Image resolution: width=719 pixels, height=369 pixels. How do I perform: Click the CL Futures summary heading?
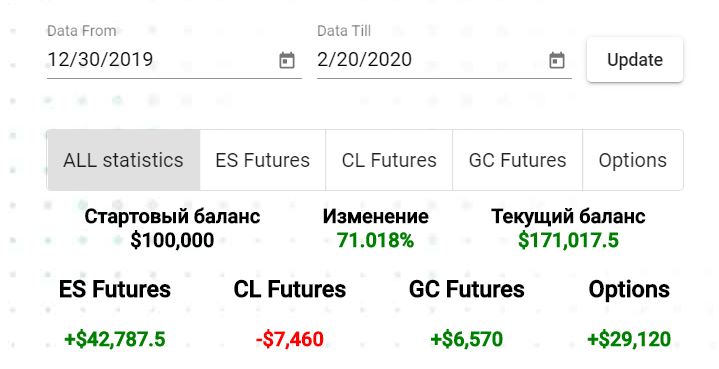[290, 289]
